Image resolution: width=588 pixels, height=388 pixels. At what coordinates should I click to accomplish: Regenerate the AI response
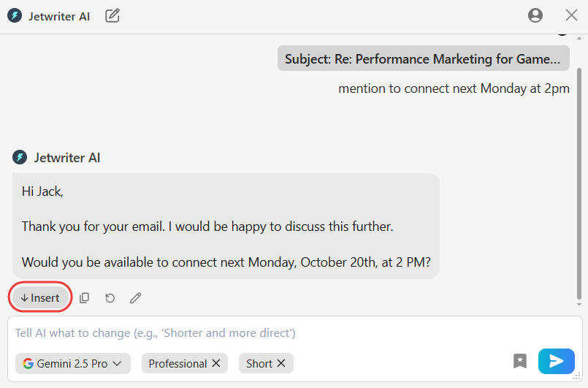tap(110, 298)
